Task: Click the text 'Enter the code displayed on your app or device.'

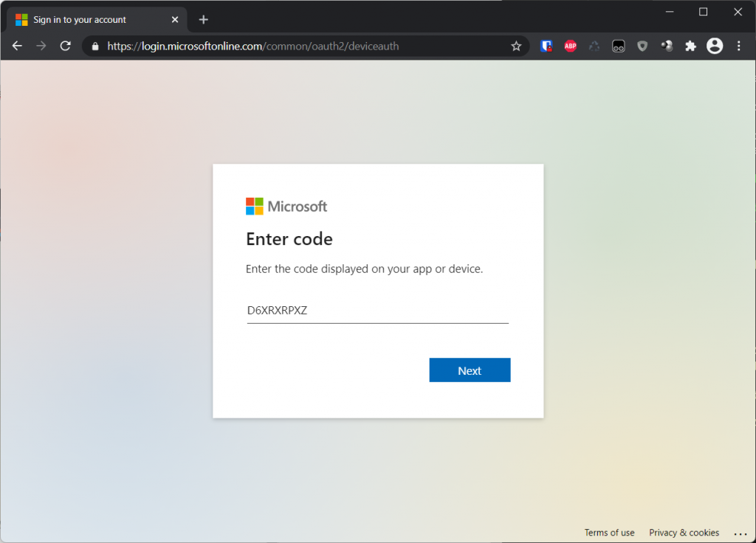Action: point(364,269)
